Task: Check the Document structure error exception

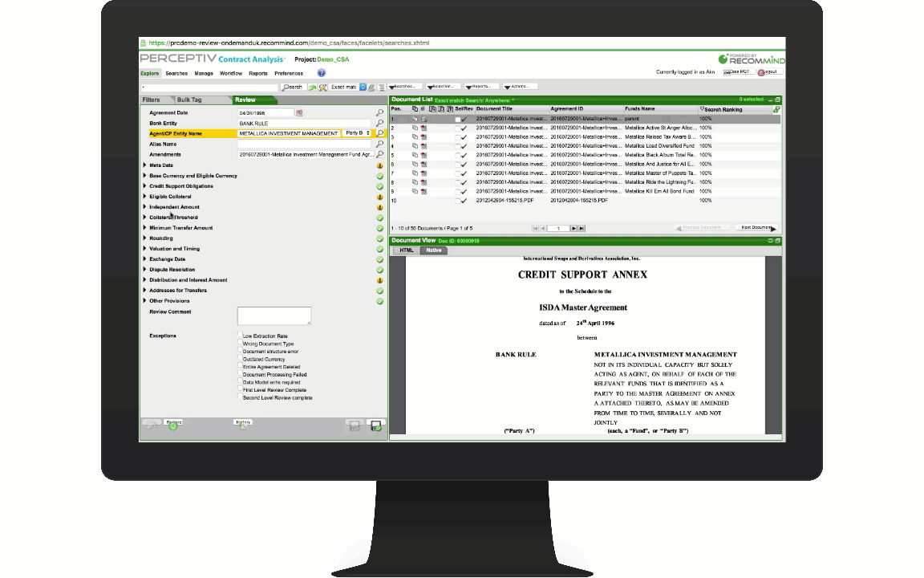Action: [240, 350]
